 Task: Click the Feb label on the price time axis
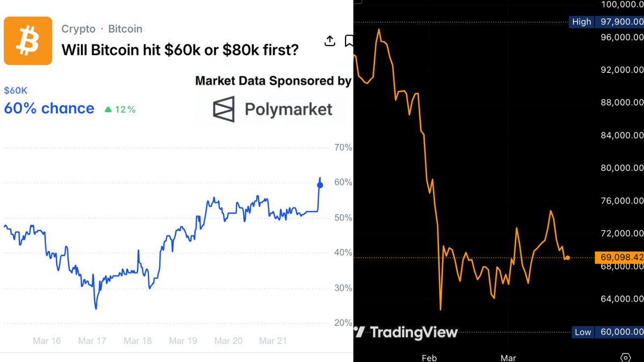point(429,357)
